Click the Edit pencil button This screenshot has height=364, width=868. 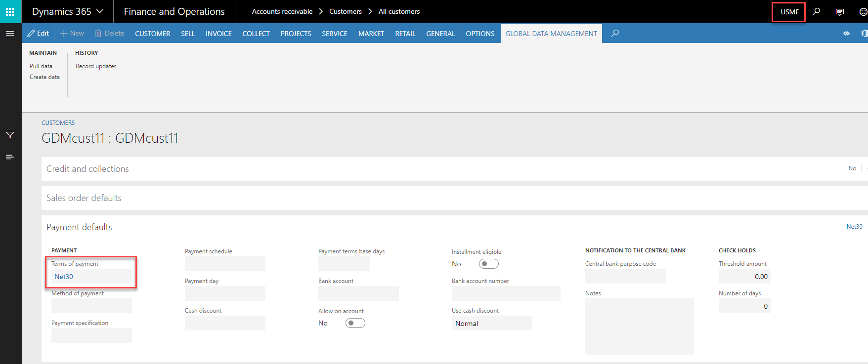pyautogui.click(x=38, y=33)
